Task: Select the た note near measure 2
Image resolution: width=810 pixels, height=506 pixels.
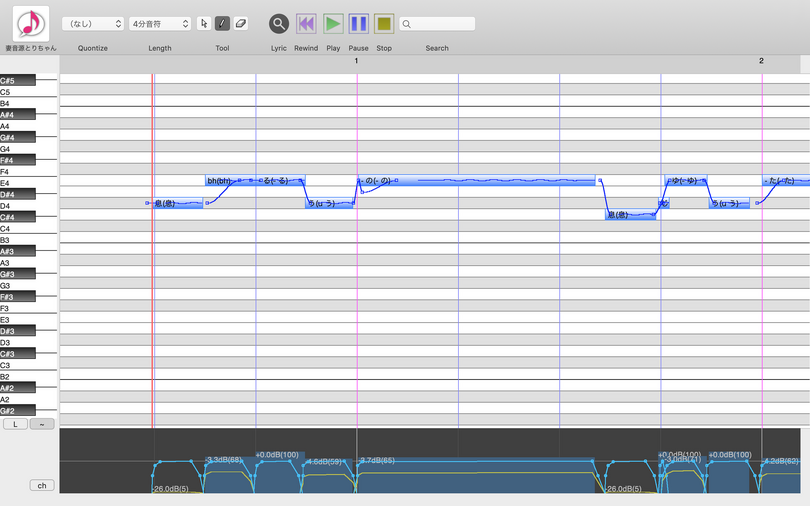Action: pos(786,181)
